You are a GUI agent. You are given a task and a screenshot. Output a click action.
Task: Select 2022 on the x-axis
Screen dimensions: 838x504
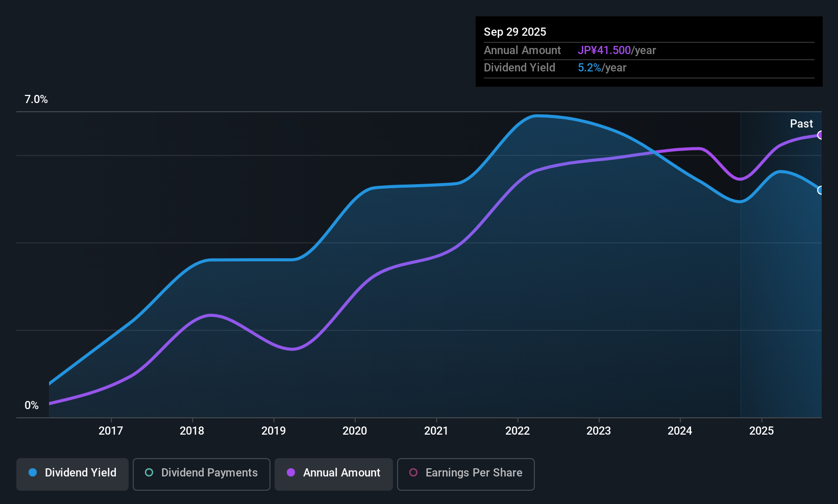(x=517, y=431)
